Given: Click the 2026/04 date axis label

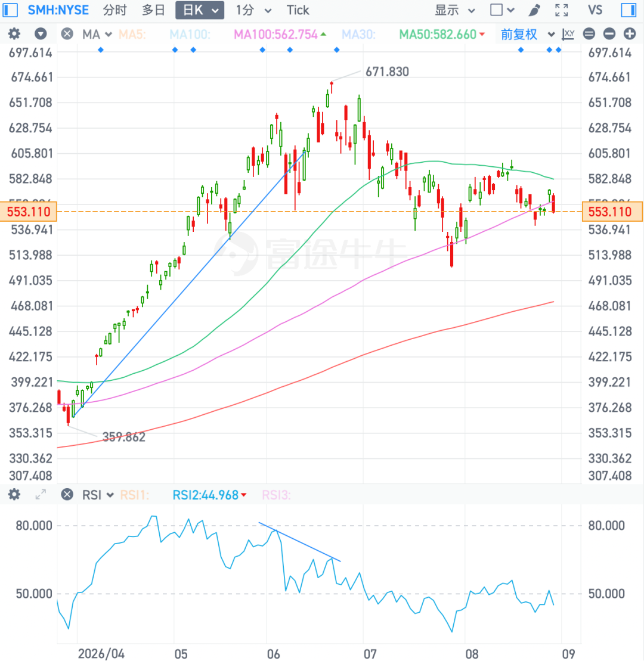Looking at the screenshot, I should [101, 653].
